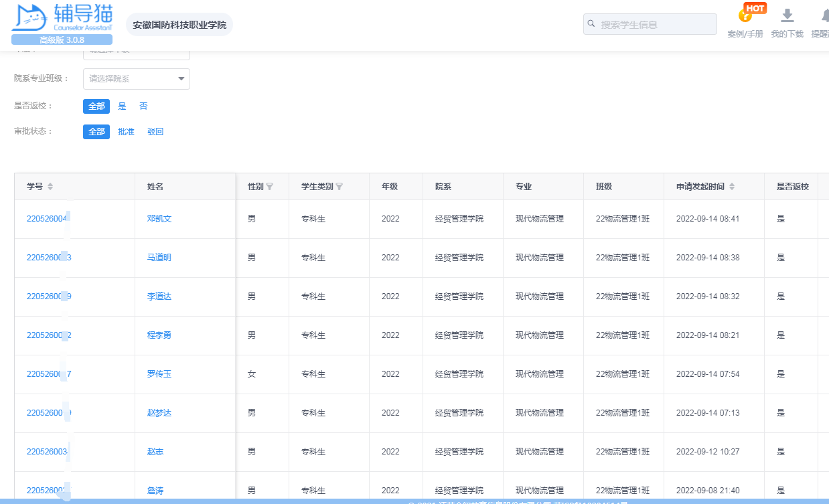Open the 学生类别 column filter icon
Image resolution: width=829 pixels, height=504 pixels.
coord(340,187)
